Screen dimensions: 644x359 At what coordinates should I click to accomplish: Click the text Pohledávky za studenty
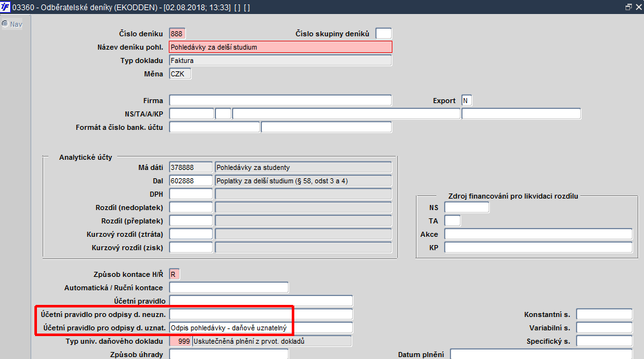pyautogui.click(x=253, y=167)
